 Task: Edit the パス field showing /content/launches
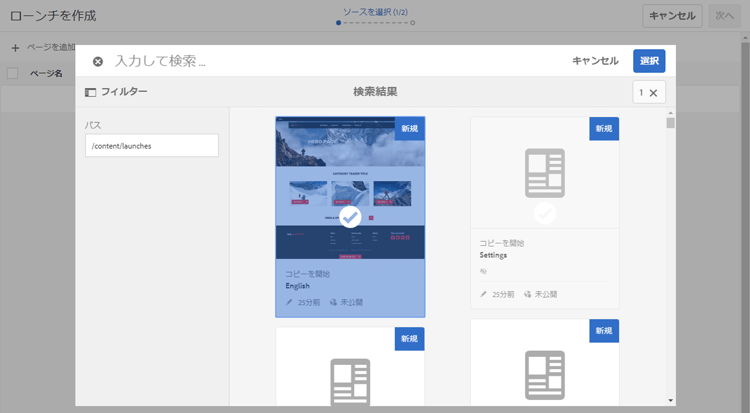[152, 145]
